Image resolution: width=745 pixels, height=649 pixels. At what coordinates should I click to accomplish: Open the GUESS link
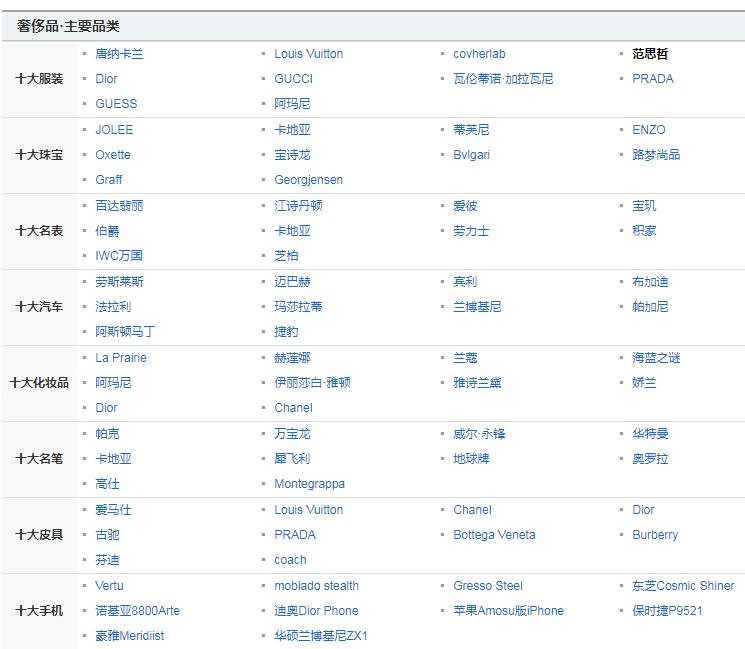click(116, 104)
